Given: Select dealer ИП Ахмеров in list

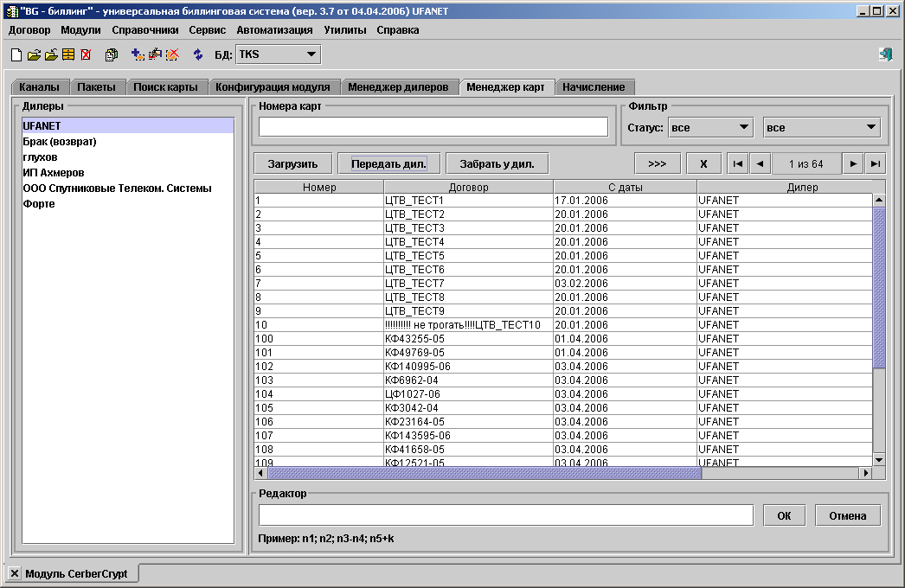Looking at the screenshot, I should 54,173.
